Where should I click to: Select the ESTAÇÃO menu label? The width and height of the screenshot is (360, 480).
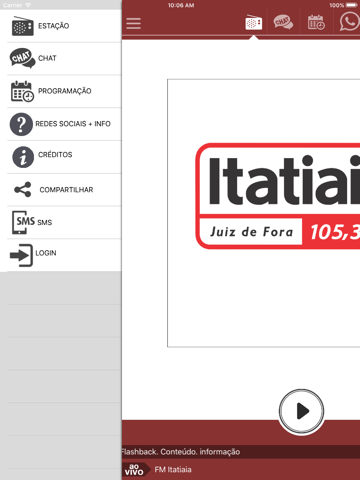(x=54, y=26)
